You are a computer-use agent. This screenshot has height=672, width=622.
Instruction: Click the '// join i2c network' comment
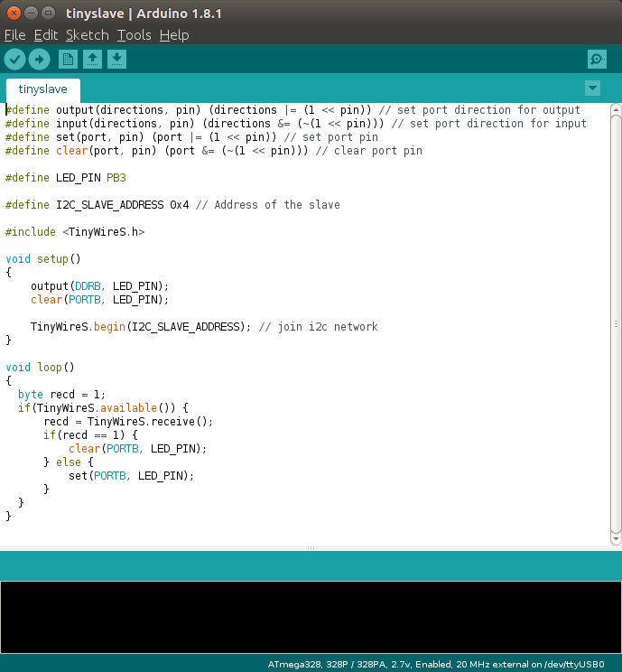[319, 327]
